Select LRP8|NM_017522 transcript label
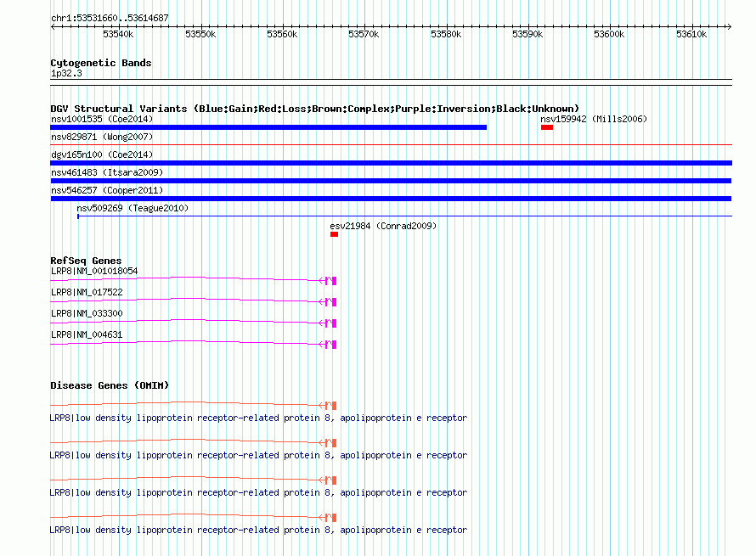Viewport: 756px width, 556px height. [x=87, y=293]
